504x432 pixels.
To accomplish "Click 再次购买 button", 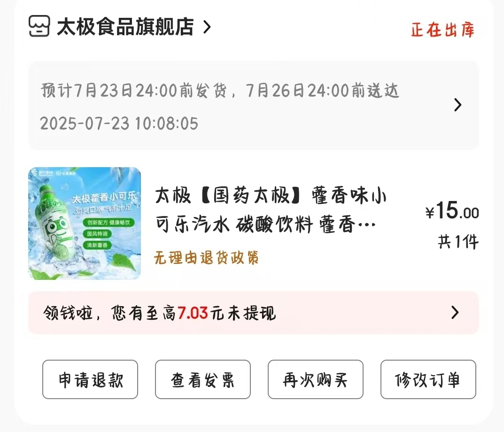I will point(316,379).
